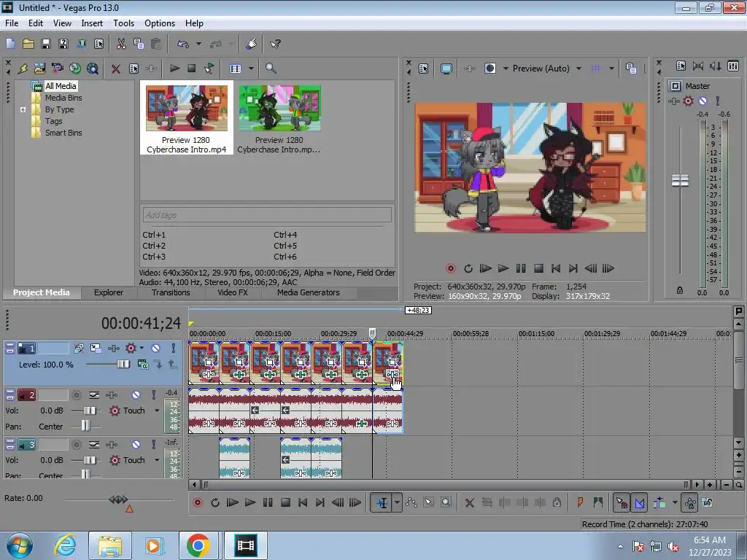Image resolution: width=747 pixels, height=560 pixels.
Task: Select the Smart Bins folder
Action: tap(63, 133)
